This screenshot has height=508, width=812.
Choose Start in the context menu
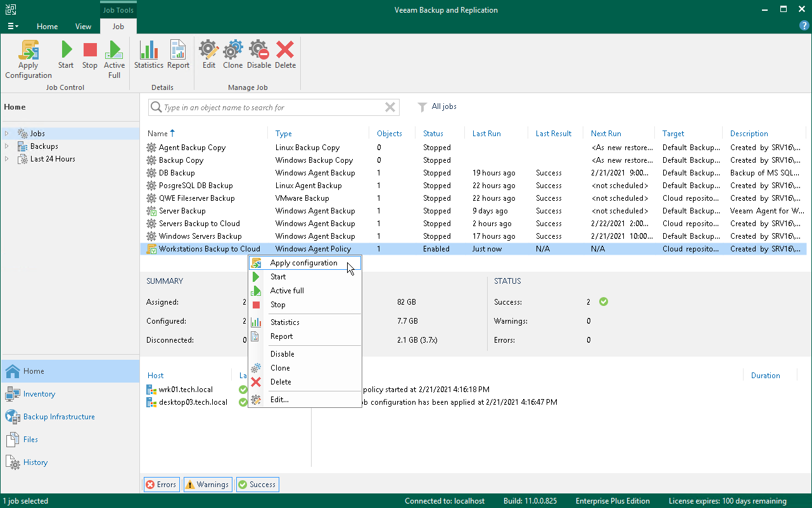click(304, 277)
